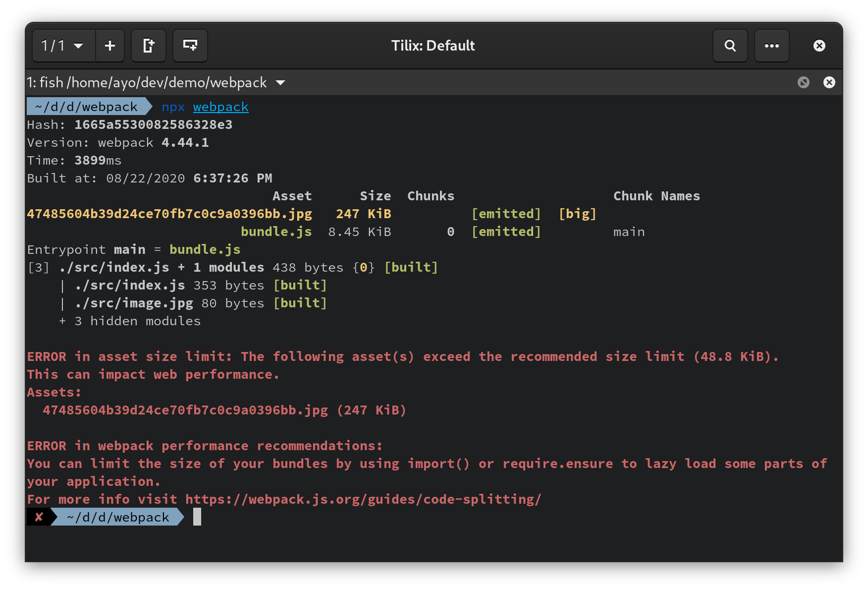The height and width of the screenshot is (590, 868).
Task: Click the window title 'Tilix: Default'
Action: tap(433, 46)
